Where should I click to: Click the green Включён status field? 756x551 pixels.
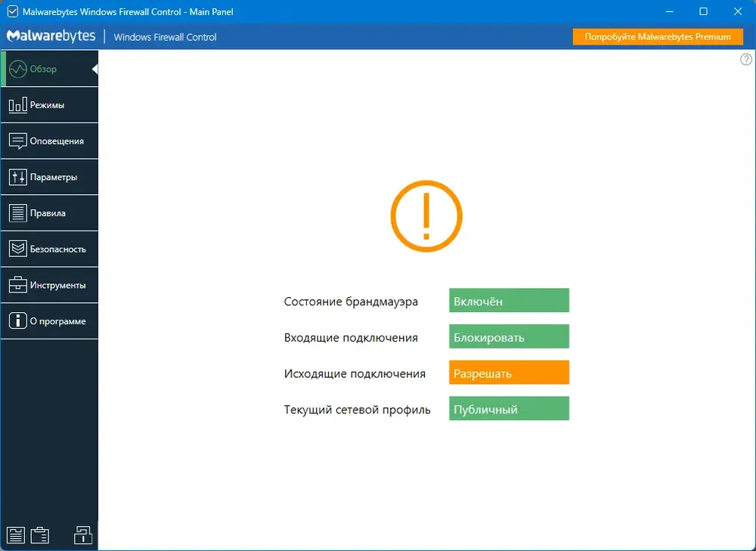coord(509,301)
